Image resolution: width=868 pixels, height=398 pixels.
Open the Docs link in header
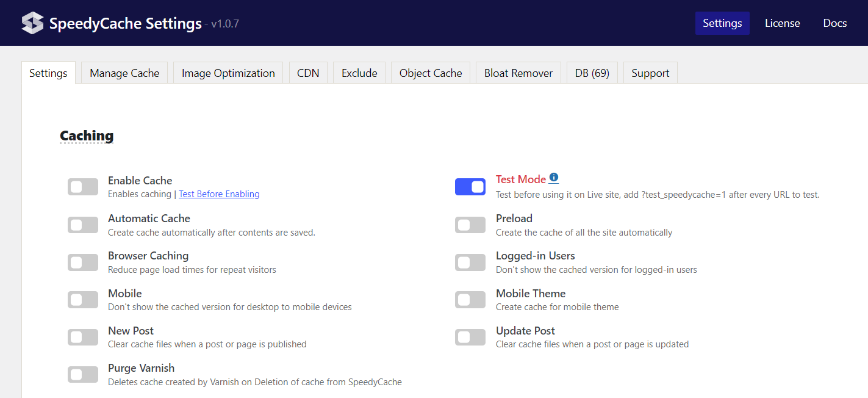pos(834,23)
